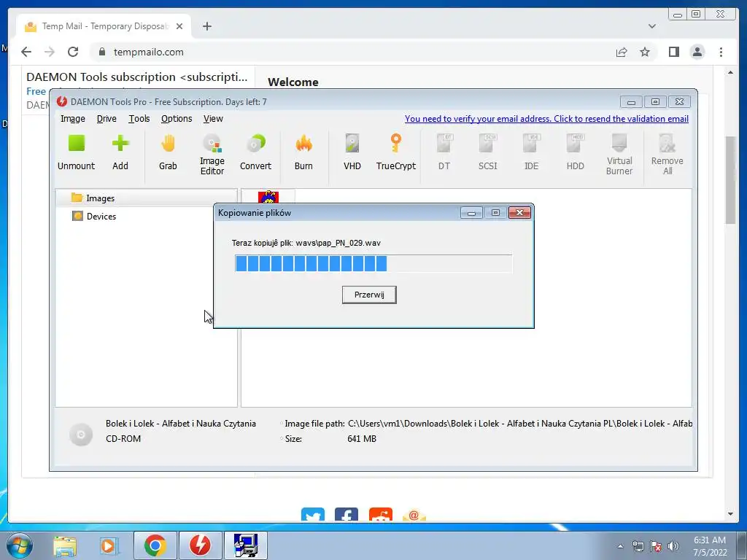
Task: Open the Convert image tool
Action: [x=255, y=152]
